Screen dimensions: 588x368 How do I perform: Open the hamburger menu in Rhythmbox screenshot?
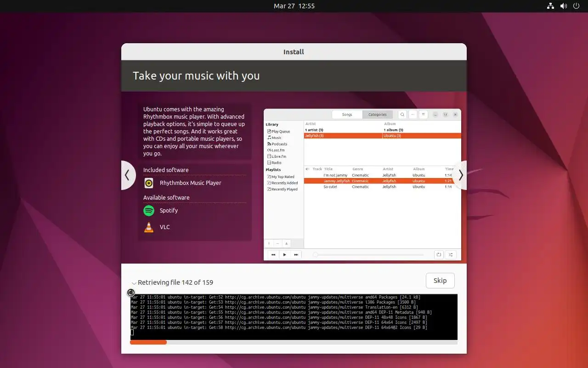424,115
